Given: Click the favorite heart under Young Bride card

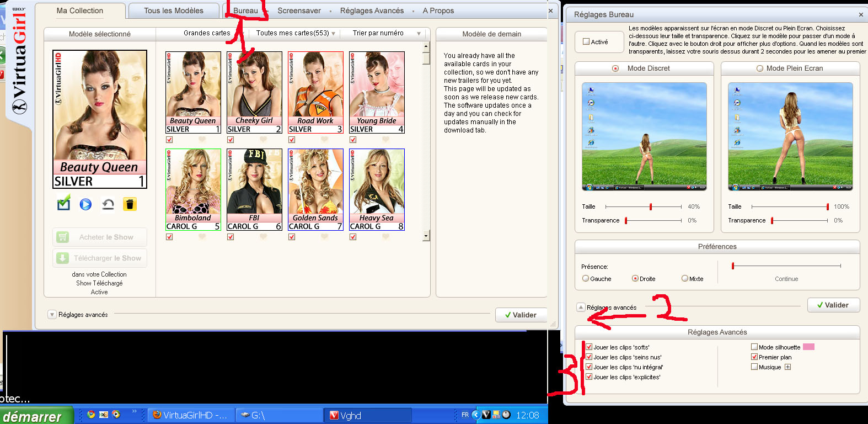Looking at the screenshot, I should coord(385,140).
